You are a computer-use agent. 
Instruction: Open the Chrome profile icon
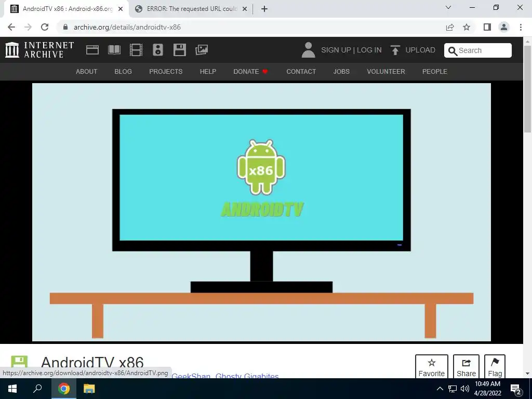504,27
